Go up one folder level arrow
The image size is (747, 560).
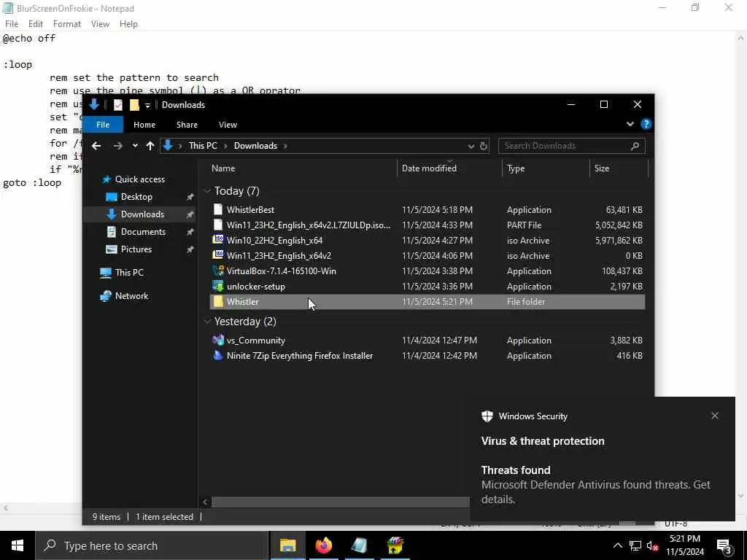pyautogui.click(x=150, y=146)
